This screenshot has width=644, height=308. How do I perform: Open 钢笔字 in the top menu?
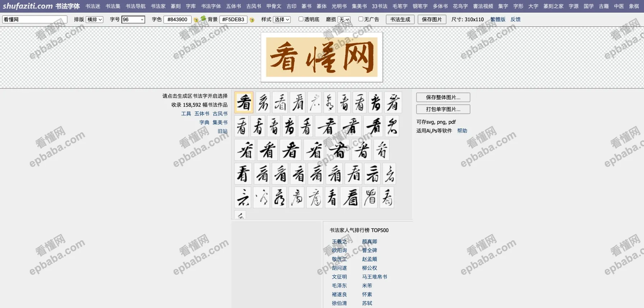click(x=420, y=6)
